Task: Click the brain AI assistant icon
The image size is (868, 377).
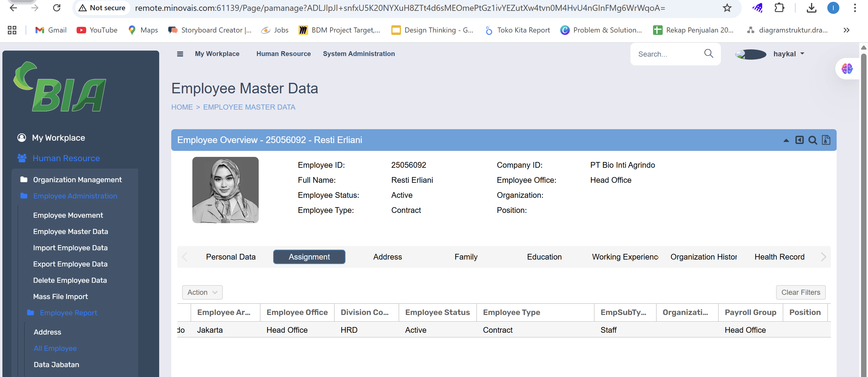Action: click(847, 69)
